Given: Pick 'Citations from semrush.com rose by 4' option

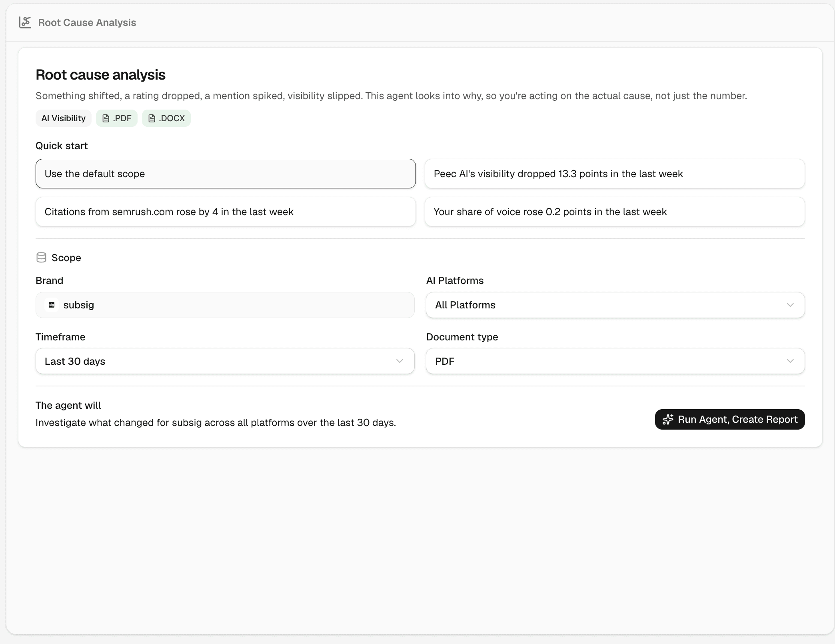Looking at the screenshot, I should tap(226, 212).
